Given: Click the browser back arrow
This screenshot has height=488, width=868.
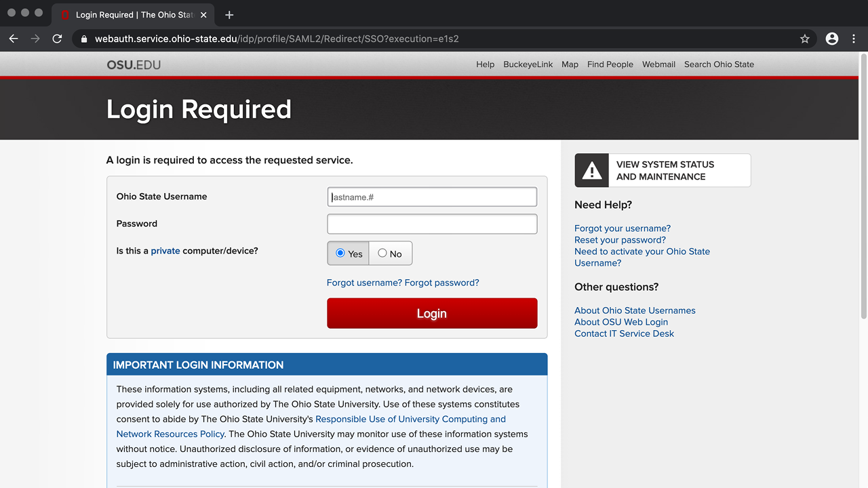Looking at the screenshot, I should (14, 39).
